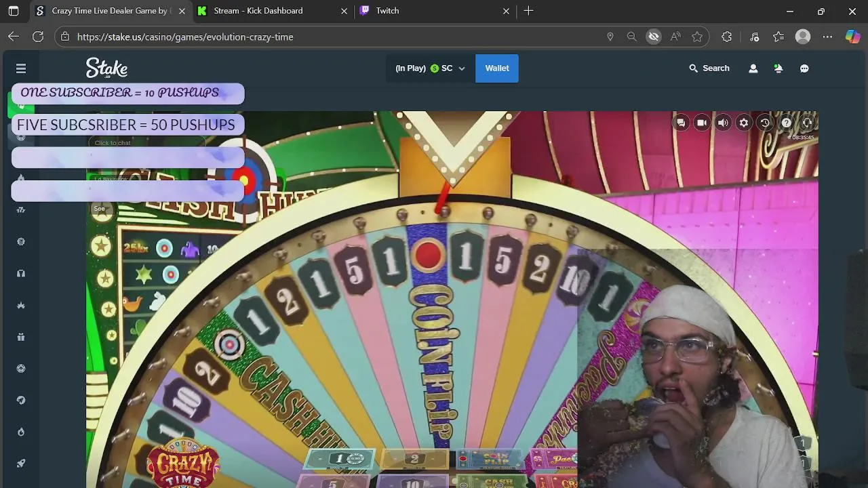Open the Stake chat bubble icon
This screenshot has width=868, height=488.
[x=804, y=68]
